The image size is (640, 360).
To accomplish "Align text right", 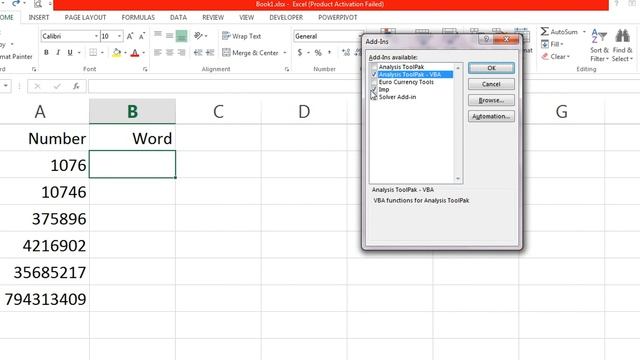I will 181,53.
